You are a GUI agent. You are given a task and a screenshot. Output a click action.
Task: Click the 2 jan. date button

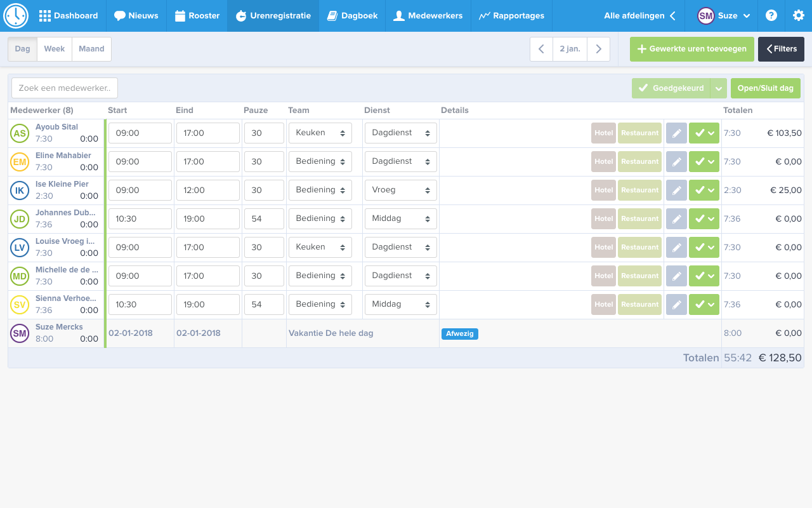pos(570,49)
